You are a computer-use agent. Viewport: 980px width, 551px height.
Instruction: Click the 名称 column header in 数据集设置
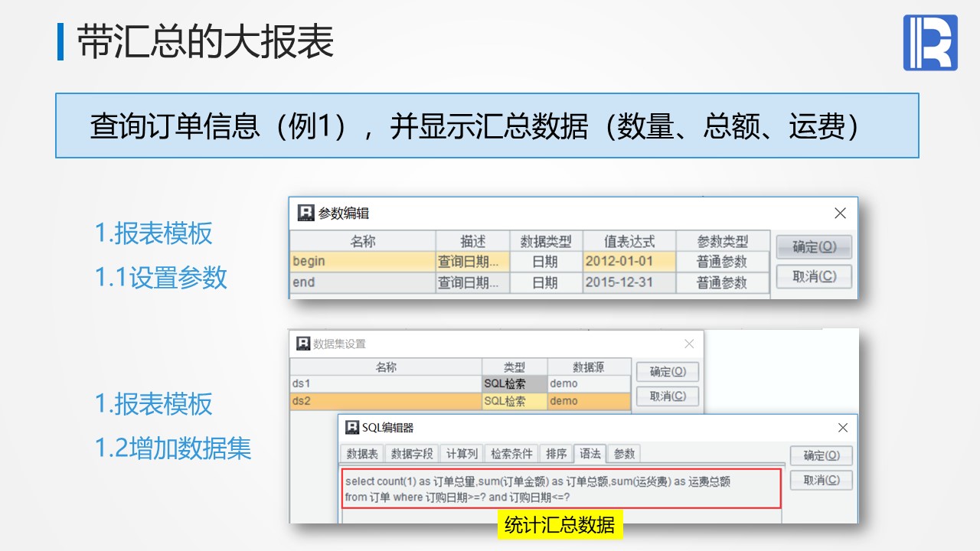coord(386,367)
